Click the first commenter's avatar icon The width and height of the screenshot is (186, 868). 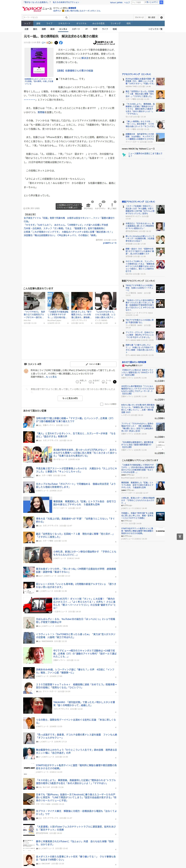click(26, 371)
